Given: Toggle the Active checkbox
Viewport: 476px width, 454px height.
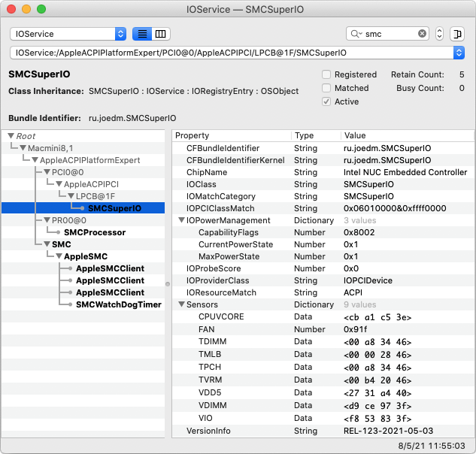Looking at the screenshot, I should tap(326, 101).
